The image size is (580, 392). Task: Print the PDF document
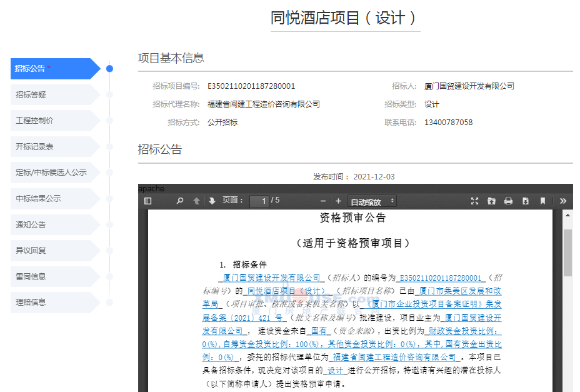pyautogui.click(x=508, y=201)
